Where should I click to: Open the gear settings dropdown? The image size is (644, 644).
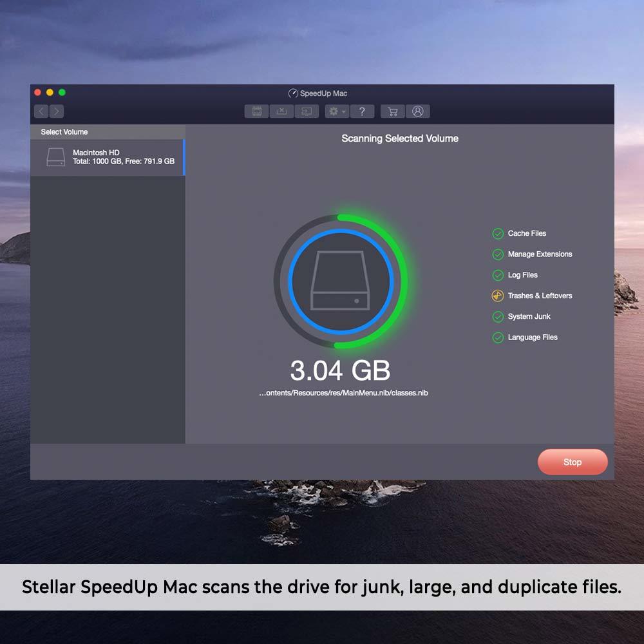[337, 111]
